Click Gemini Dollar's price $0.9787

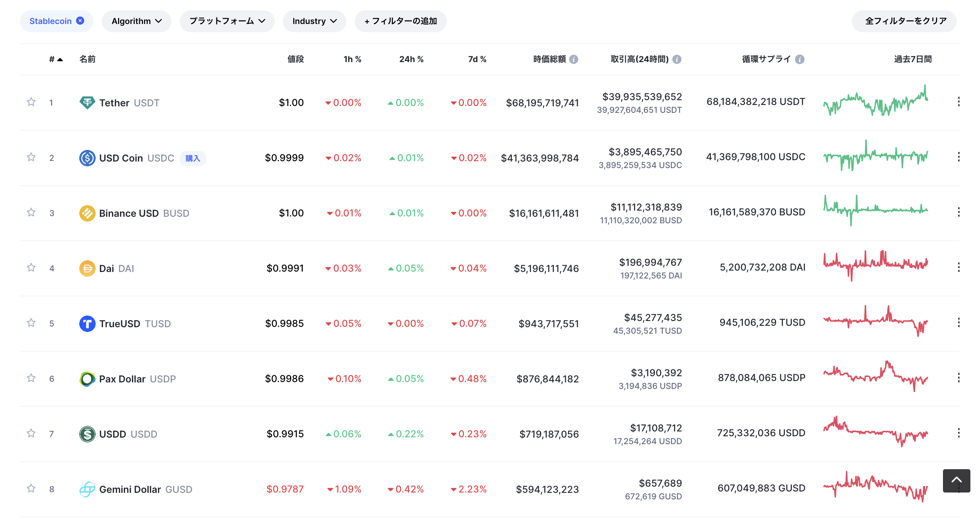285,489
